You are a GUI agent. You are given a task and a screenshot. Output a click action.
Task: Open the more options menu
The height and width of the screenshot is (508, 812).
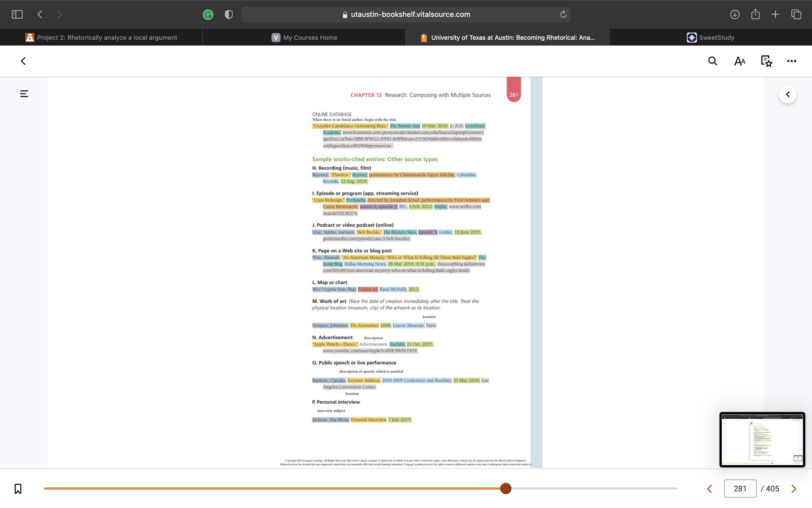[791, 61]
